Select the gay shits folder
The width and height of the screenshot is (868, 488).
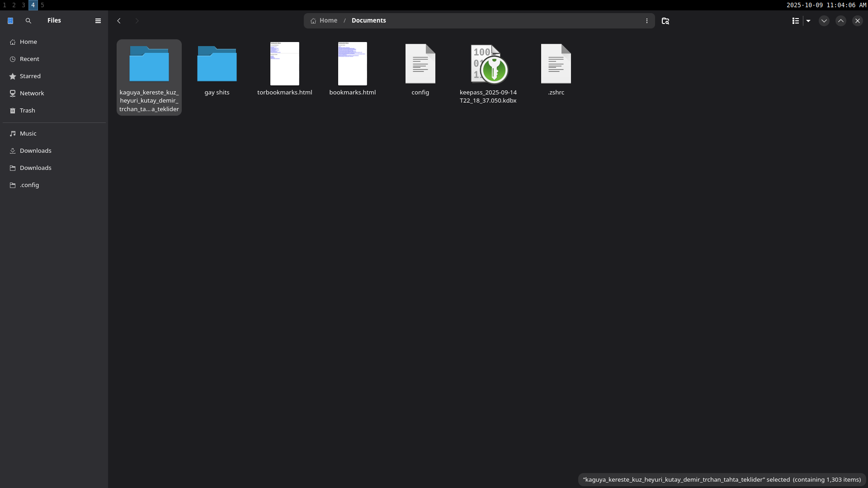(217, 64)
